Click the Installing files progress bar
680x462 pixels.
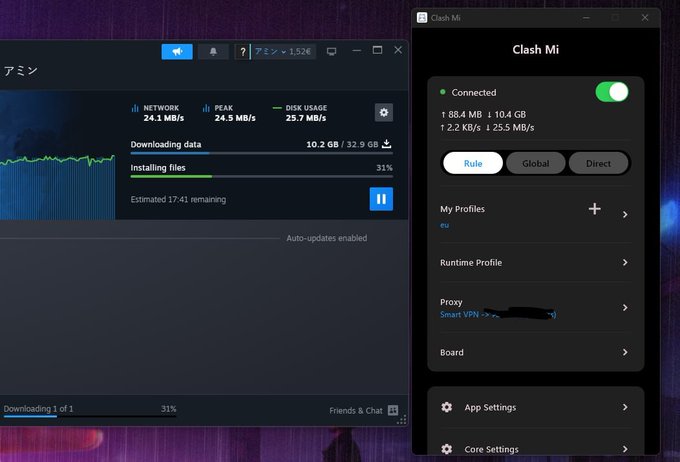[x=262, y=177]
